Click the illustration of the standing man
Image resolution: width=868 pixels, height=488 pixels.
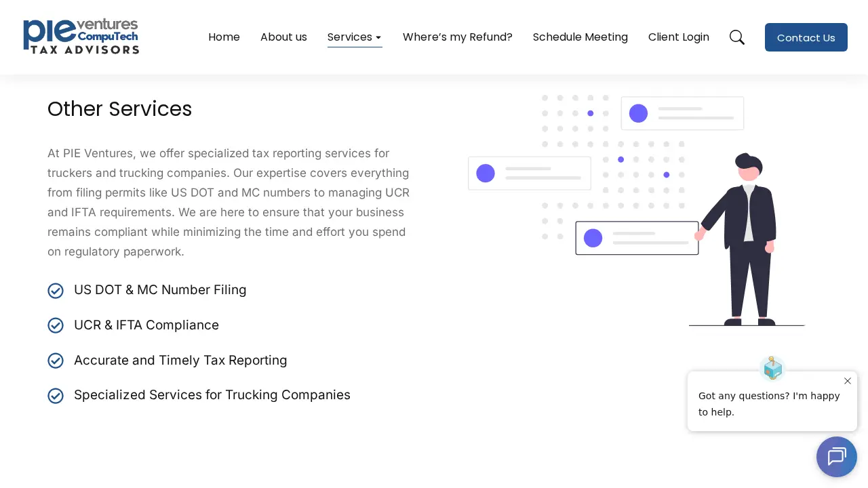click(x=741, y=239)
